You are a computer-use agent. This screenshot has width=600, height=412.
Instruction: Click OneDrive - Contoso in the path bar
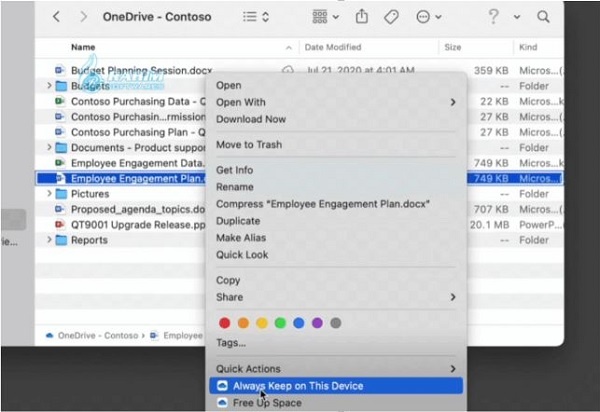tap(98, 335)
